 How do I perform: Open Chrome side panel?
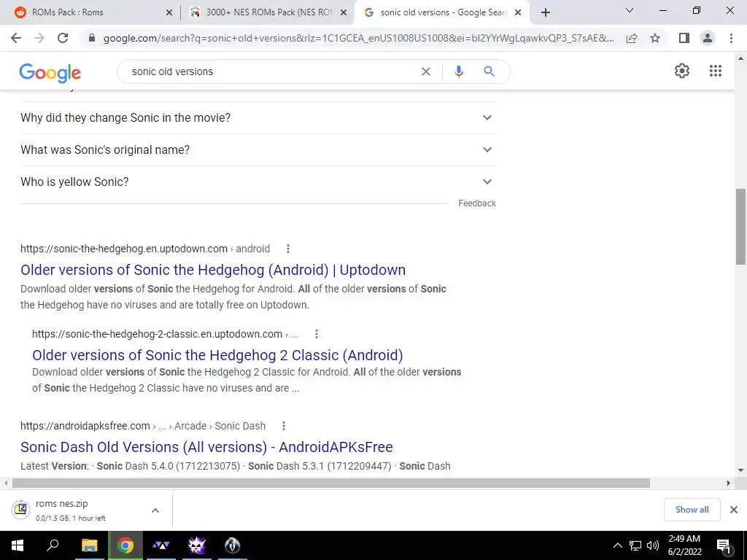684,38
